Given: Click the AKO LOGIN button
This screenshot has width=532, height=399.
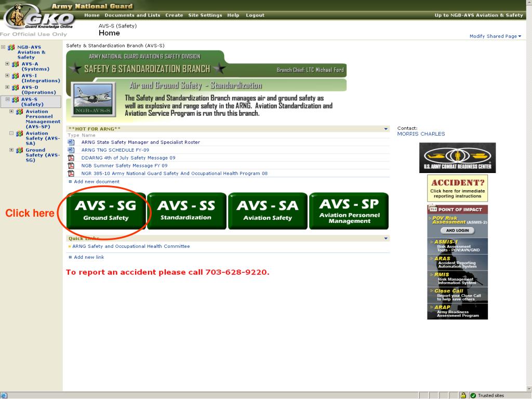Looking at the screenshot, I should 457,230.
